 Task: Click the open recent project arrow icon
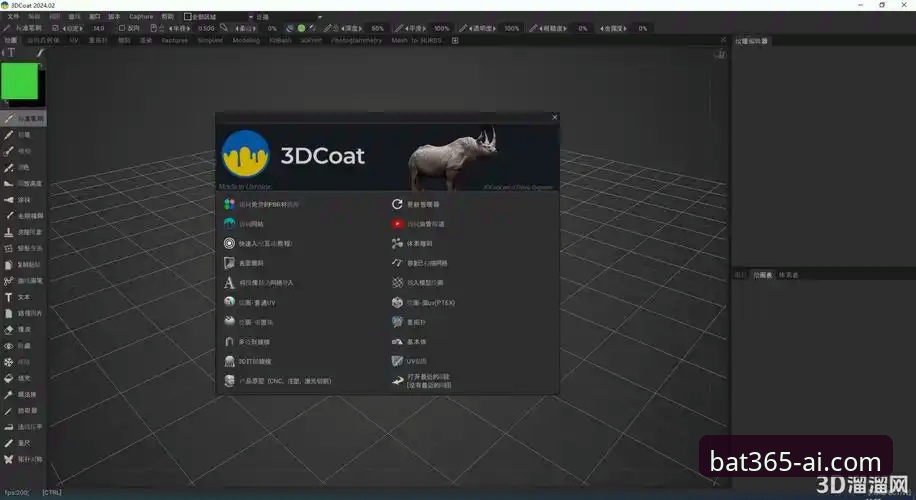pos(397,381)
